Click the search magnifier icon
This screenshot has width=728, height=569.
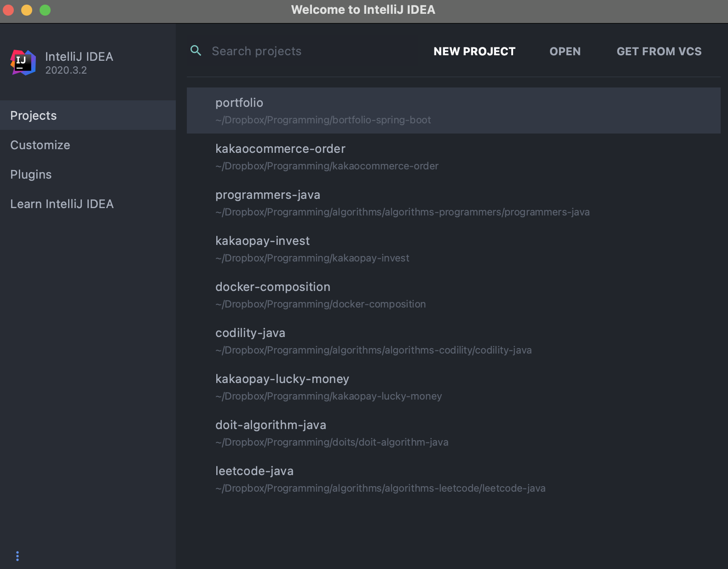(x=196, y=51)
